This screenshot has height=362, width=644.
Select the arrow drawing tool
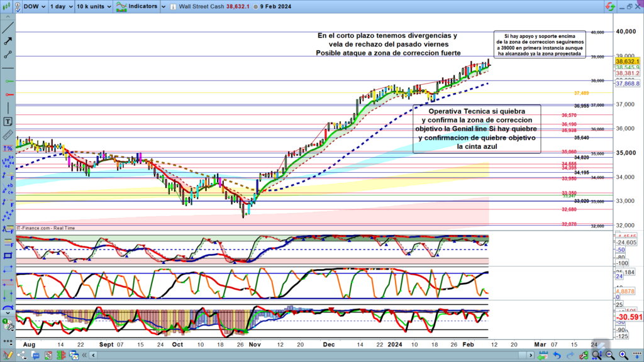pyautogui.click(x=8, y=41)
